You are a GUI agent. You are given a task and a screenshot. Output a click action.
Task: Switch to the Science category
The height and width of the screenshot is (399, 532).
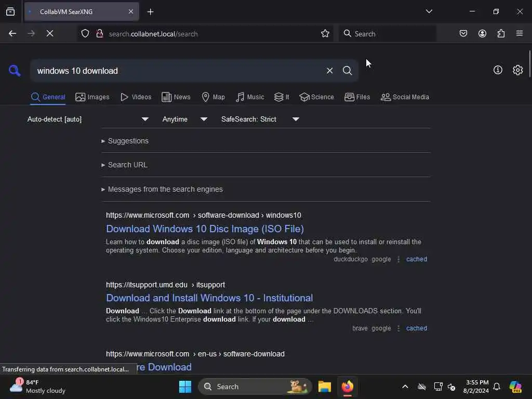coord(316,97)
